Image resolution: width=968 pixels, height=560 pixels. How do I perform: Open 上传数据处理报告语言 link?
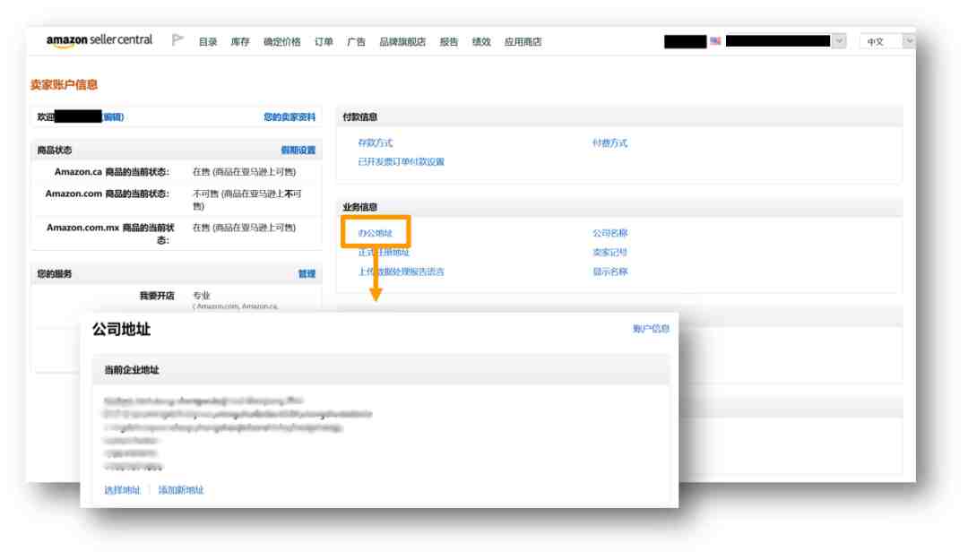(402, 271)
